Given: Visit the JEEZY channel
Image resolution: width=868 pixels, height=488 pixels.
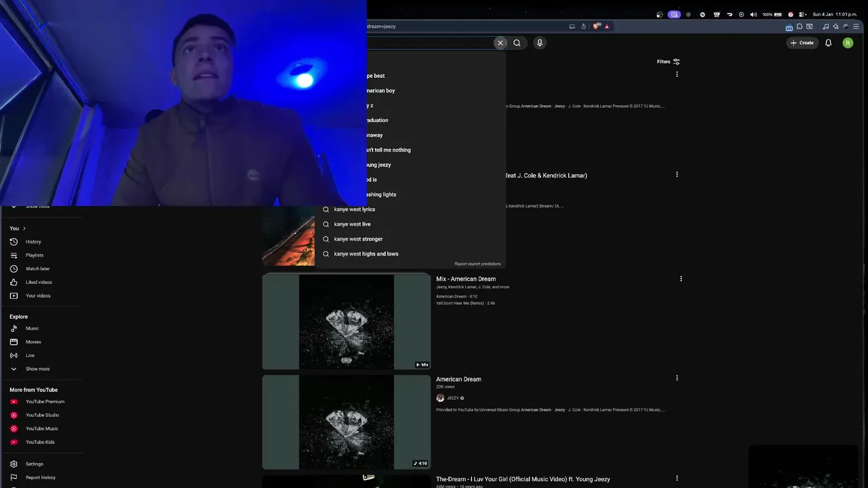Looking at the screenshot, I should click(x=452, y=399).
